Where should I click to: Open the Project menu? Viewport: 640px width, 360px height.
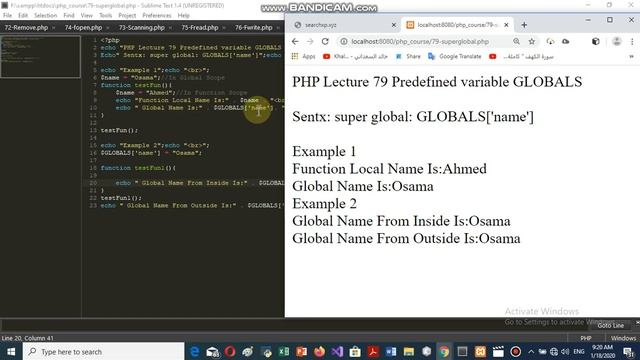pyautogui.click(x=127, y=16)
